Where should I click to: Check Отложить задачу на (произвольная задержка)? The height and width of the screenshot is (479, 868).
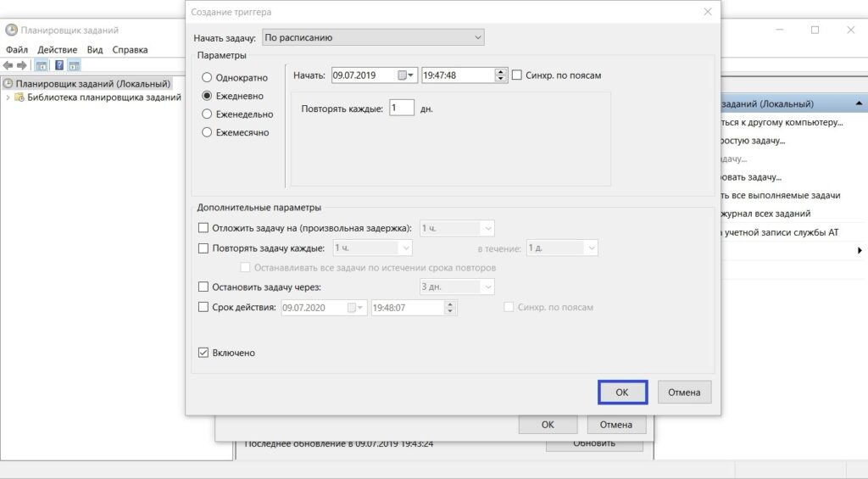tap(203, 227)
